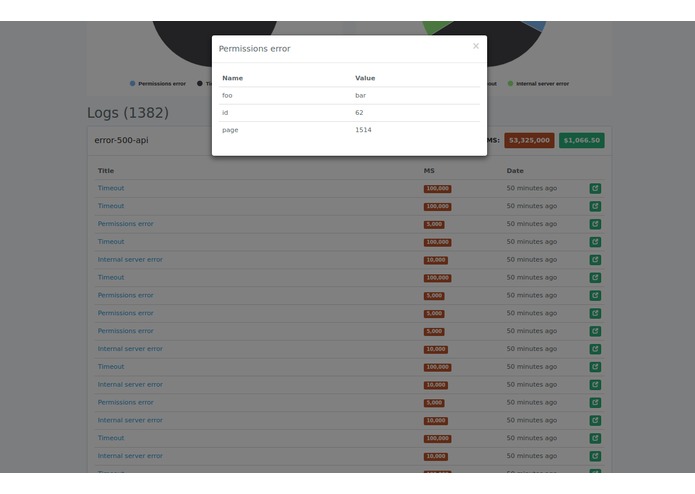Screen dimensions: 695x494
Task: Click the topmost Timeout log link
Action: tap(111, 188)
